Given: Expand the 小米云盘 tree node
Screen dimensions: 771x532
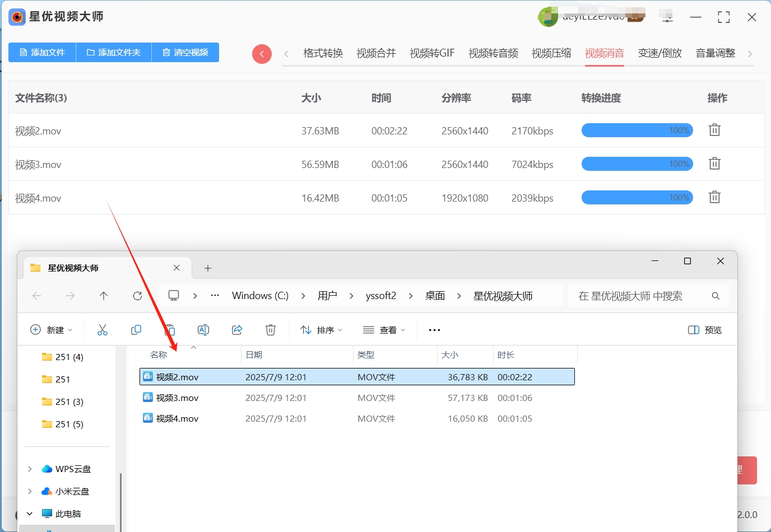Looking at the screenshot, I should coord(30,491).
